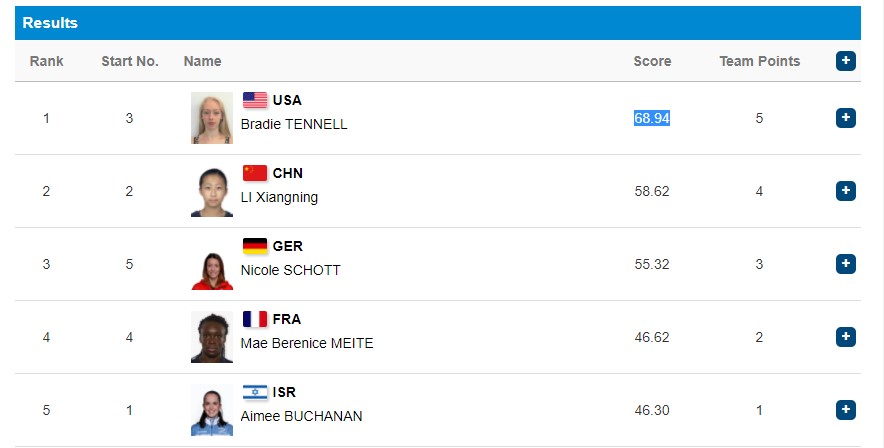This screenshot has height=448, width=884.
Task: Select the Mae Berenice MEITE name link
Action: tap(307, 343)
